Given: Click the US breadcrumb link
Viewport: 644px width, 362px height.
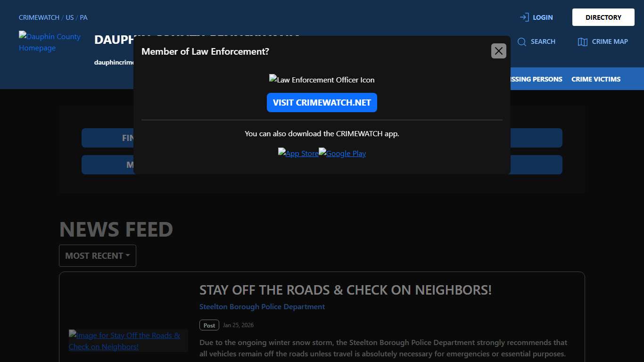Looking at the screenshot, I should 69,17.
